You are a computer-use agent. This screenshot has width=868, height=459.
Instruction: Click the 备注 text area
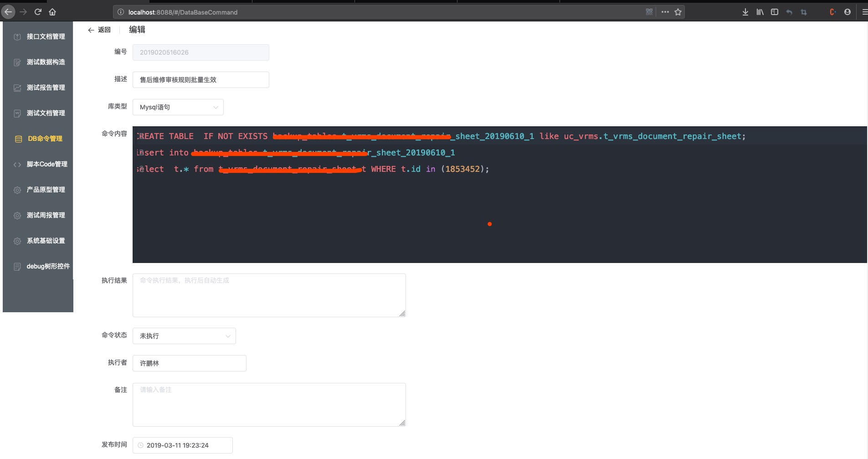click(x=269, y=405)
